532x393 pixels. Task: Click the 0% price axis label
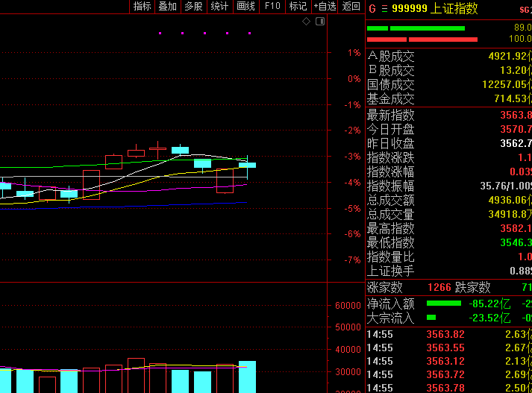(x=354, y=79)
